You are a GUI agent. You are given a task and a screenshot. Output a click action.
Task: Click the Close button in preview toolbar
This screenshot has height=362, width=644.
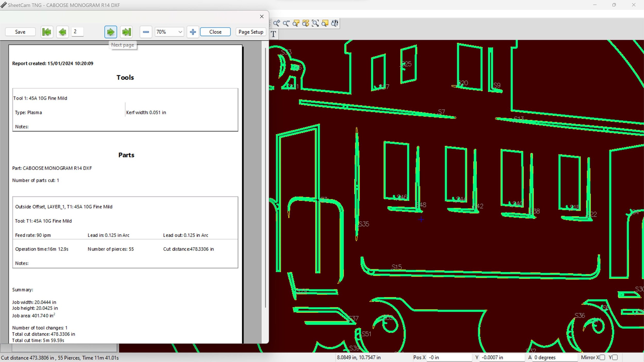click(x=215, y=32)
